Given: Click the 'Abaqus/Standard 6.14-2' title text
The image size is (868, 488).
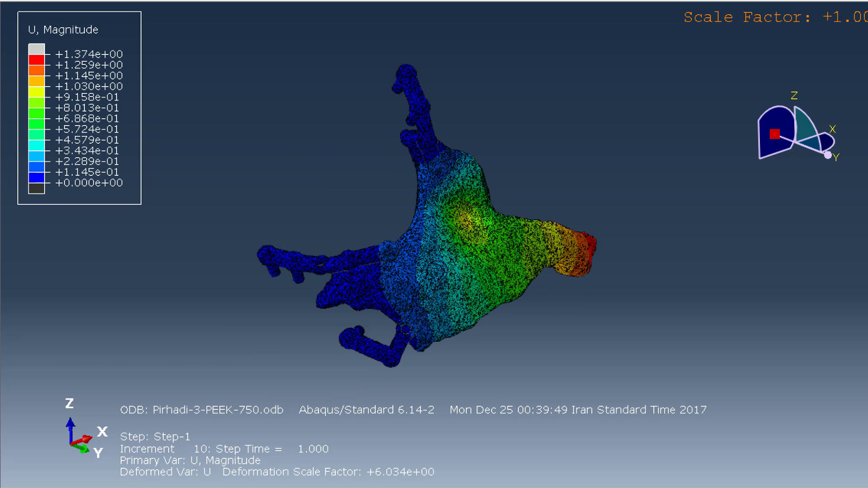Looking at the screenshot, I should click(367, 410).
